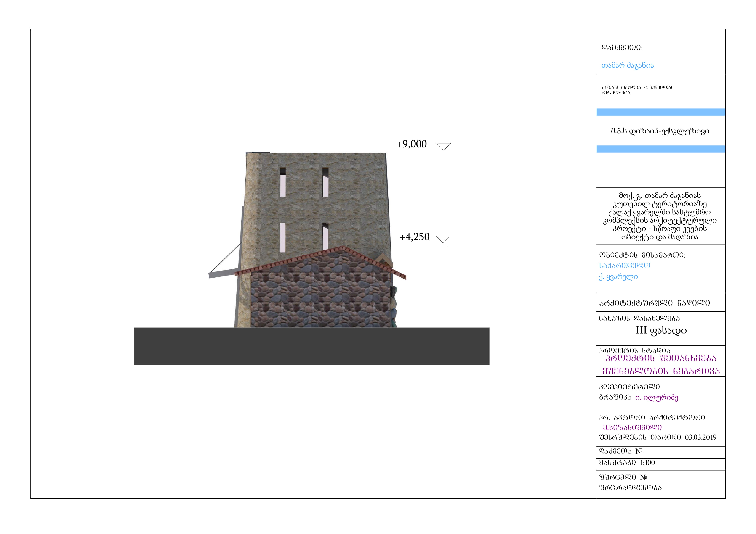Click the purple name ი. ილურიძე
Screen dimensions: 756x534
657,397
